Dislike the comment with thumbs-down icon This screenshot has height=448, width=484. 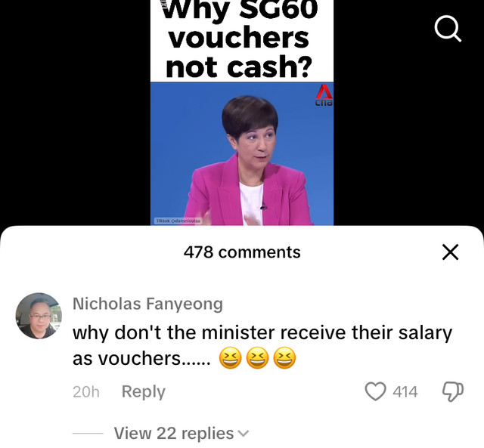[x=453, y=391]
